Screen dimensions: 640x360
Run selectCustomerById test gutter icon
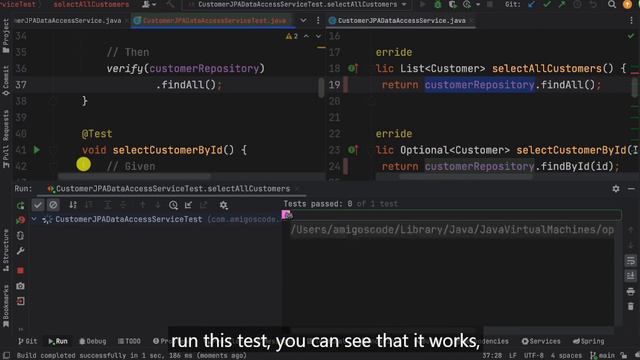tap(37, 150)
